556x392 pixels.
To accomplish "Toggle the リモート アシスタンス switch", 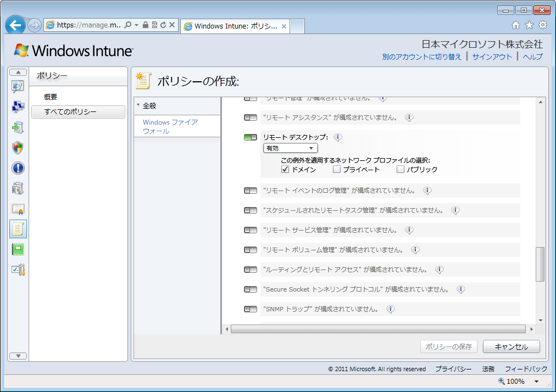I will 251,117.
